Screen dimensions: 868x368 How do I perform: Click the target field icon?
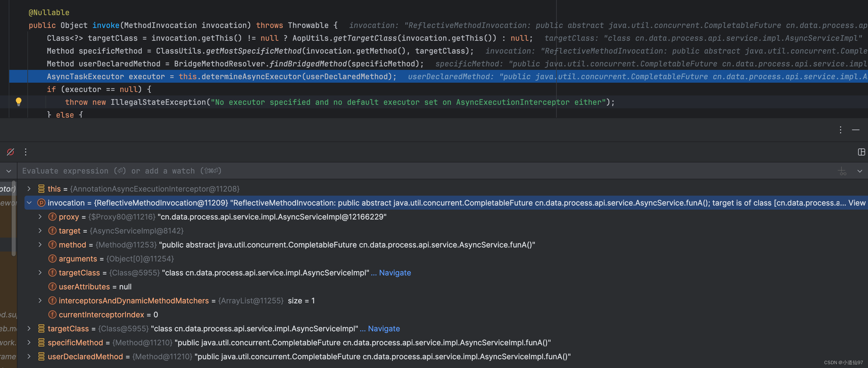[x=52, y=231]
